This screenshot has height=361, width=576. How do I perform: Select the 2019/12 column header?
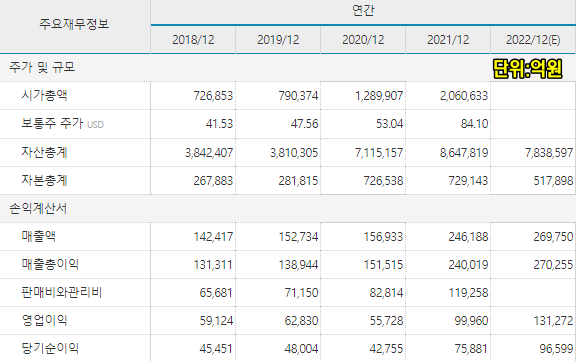[278, 40]
